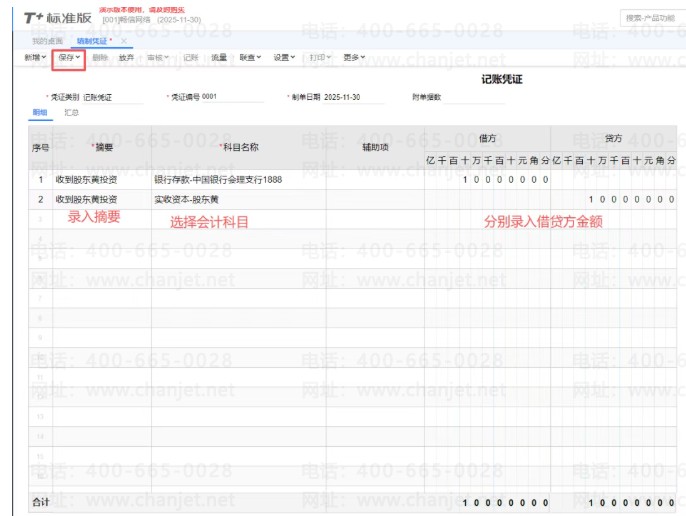Click the 记账 toolbar button

pyautogui.click(x=191, y=57)
